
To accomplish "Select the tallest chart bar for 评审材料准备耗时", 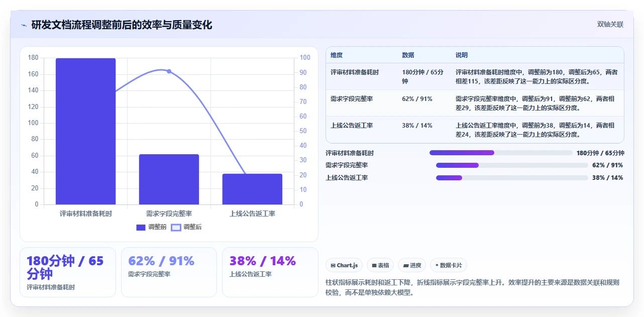I will pos(85,131).
